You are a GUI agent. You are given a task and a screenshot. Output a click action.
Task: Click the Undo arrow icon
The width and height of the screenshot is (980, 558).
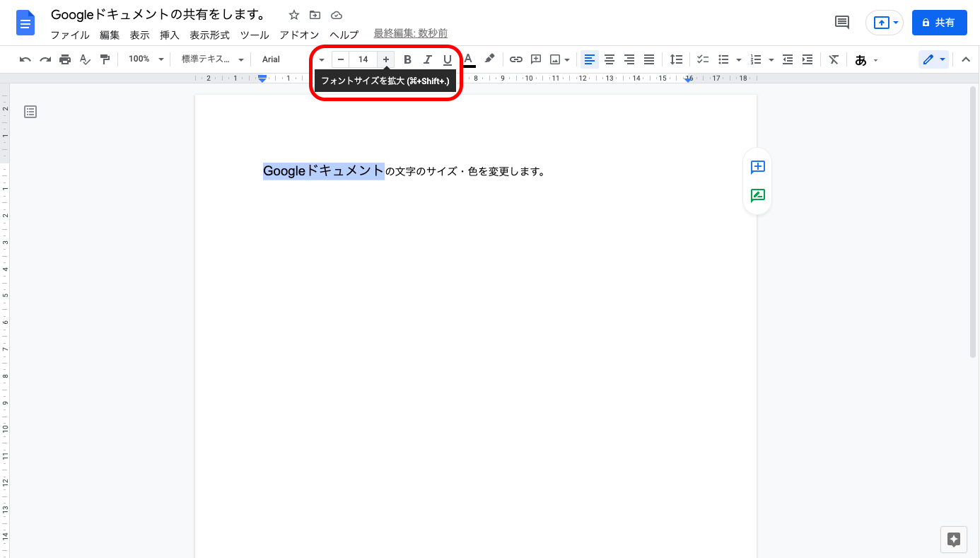tap(25, 59)
